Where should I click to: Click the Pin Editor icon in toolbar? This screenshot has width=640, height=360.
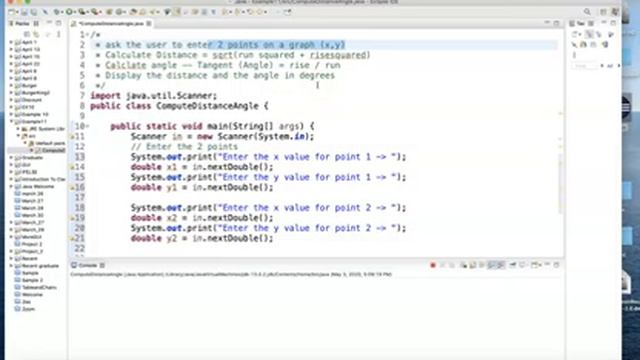[x=288, y=12]
